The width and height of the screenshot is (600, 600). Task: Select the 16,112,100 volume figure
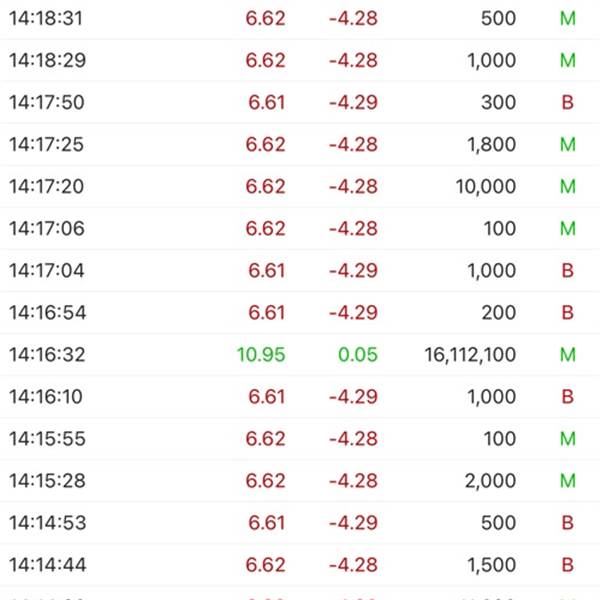[470, 355]
